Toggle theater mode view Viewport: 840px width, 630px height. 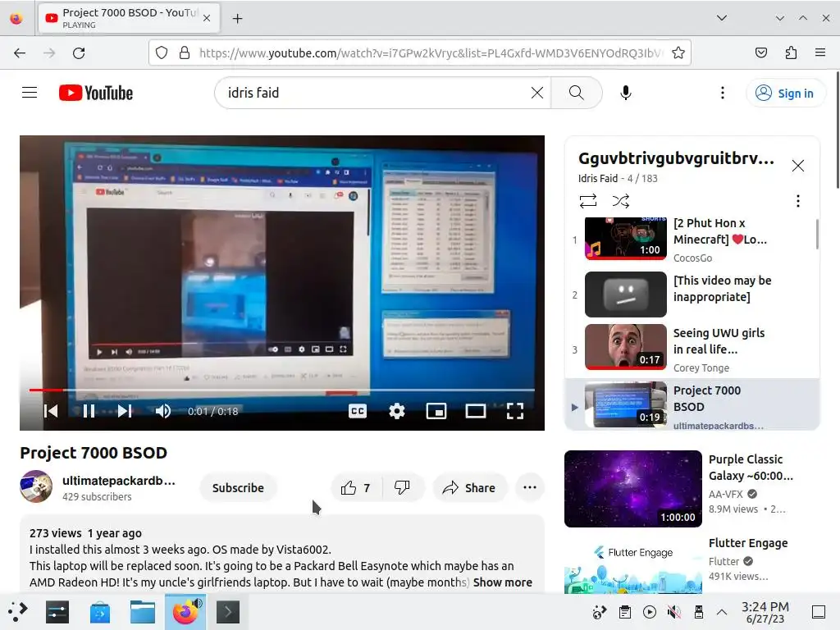point(476,411)
